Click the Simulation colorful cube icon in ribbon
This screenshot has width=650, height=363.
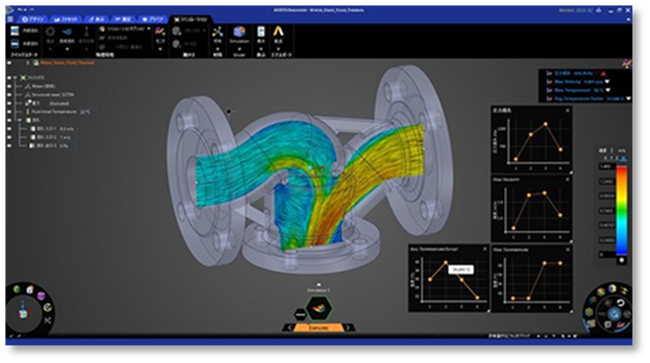point(239,32)
